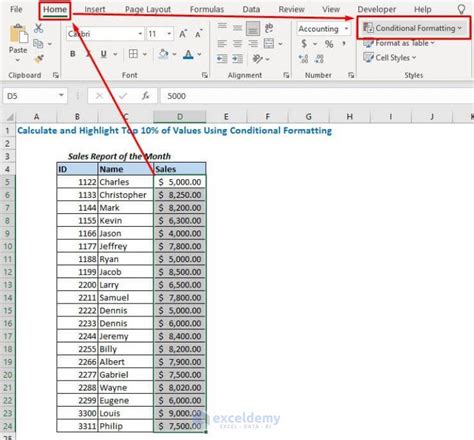Select cell with Christopher
This screenshot has height=440, width=474.
point(126,195)
